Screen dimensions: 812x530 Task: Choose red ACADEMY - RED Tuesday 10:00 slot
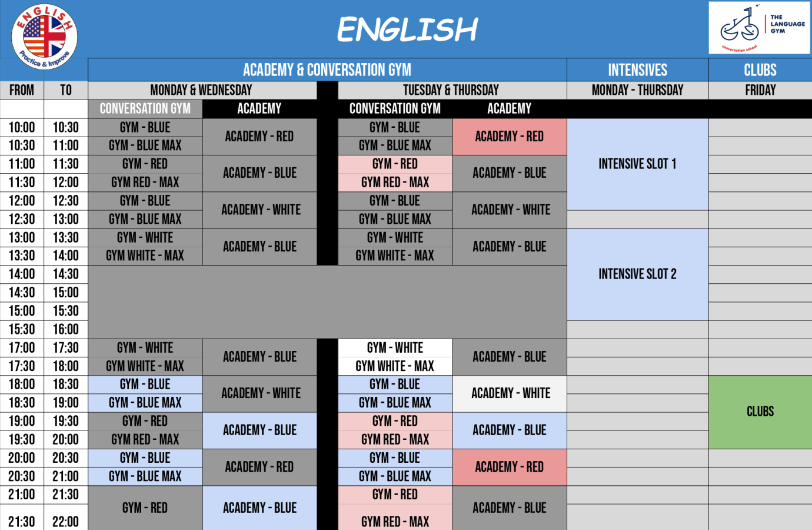pos(510,137)
